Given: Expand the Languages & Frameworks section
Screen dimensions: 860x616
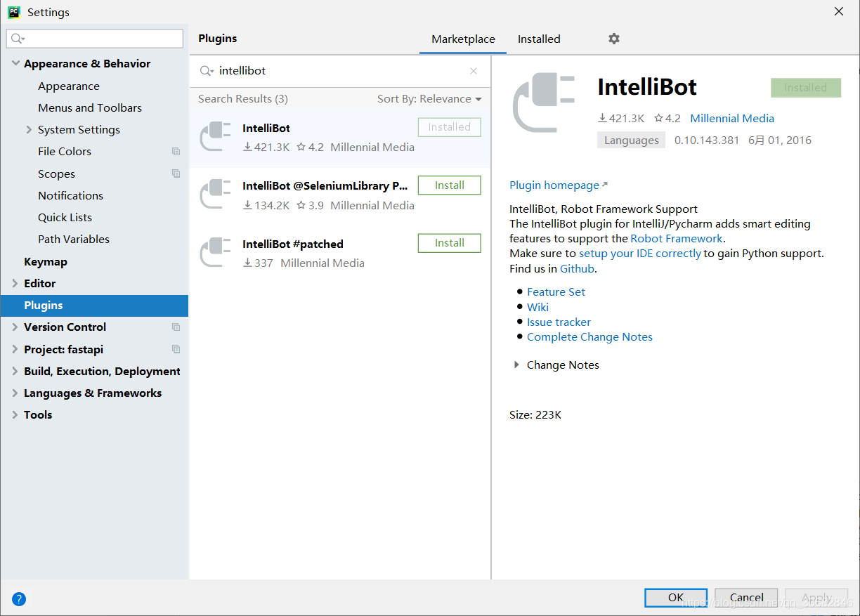Looking at the screenshot, I should [15, 393].
